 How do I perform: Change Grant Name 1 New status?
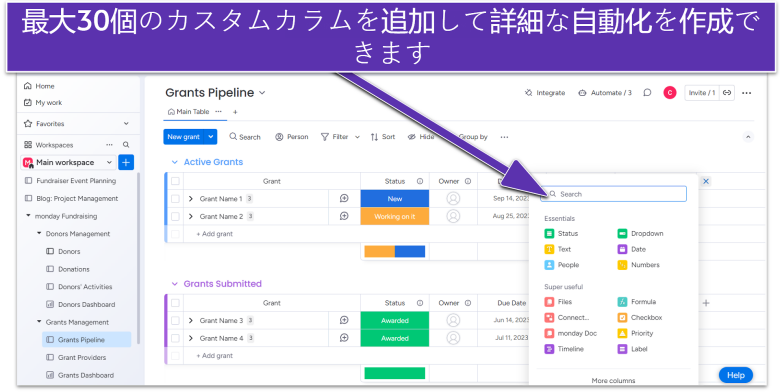[x=395, y=198]
